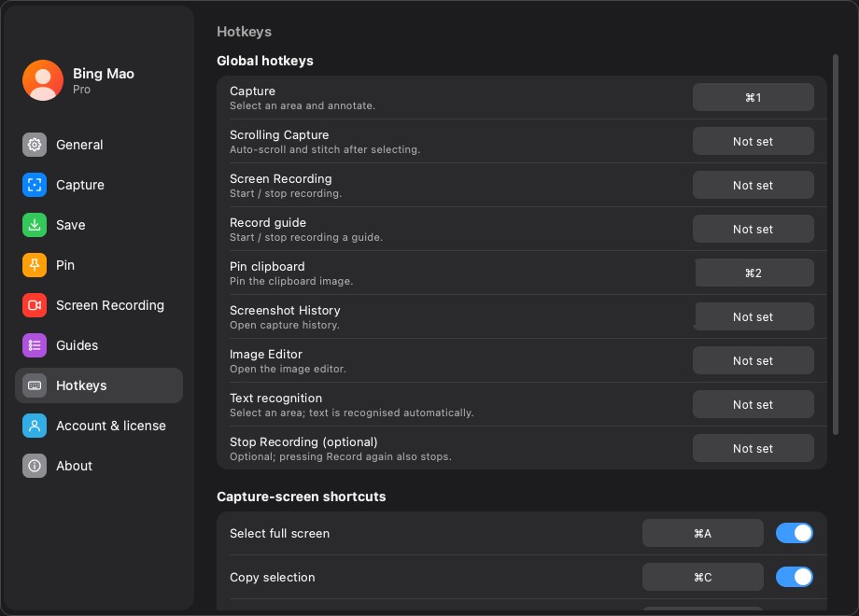Screen dimensions: 859x616
Task: Click the 'Global hotkeys' heading
Action: point(264,61)
